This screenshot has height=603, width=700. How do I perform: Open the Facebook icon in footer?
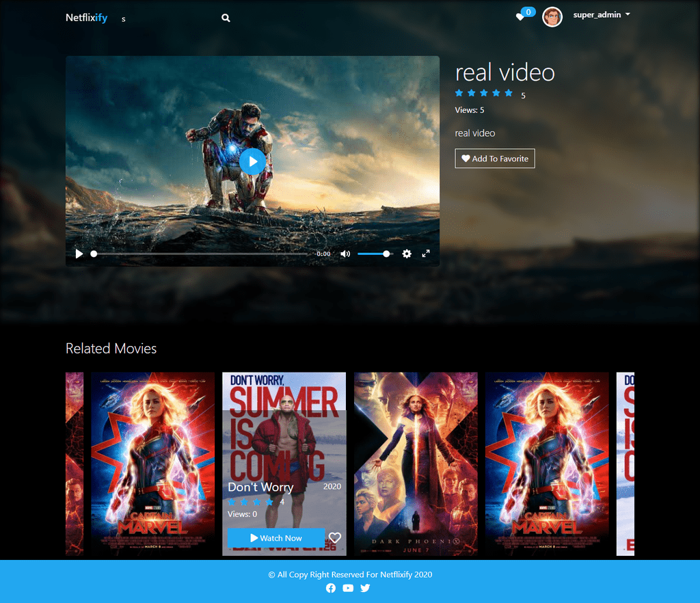(331, 588)
